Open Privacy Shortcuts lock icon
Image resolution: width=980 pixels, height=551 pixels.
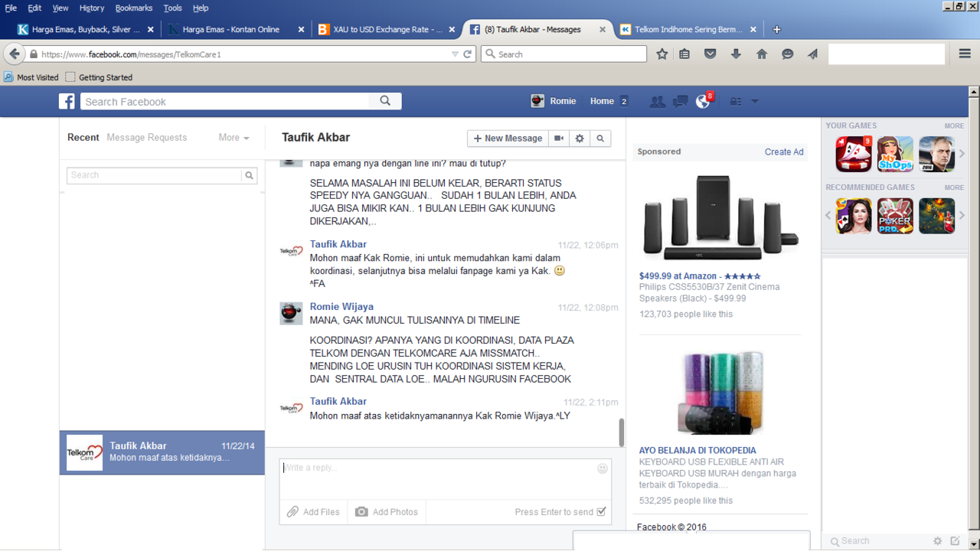[x=736, y=101]
